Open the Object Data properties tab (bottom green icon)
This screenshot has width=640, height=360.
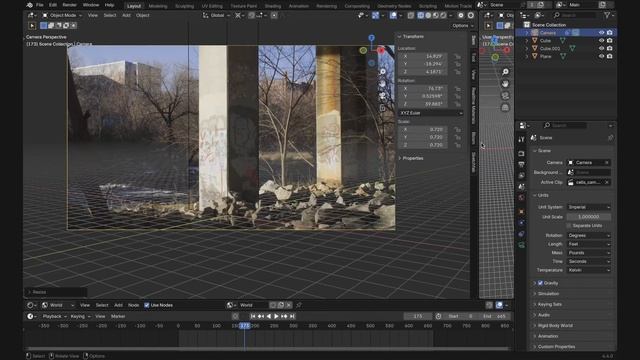521,245
